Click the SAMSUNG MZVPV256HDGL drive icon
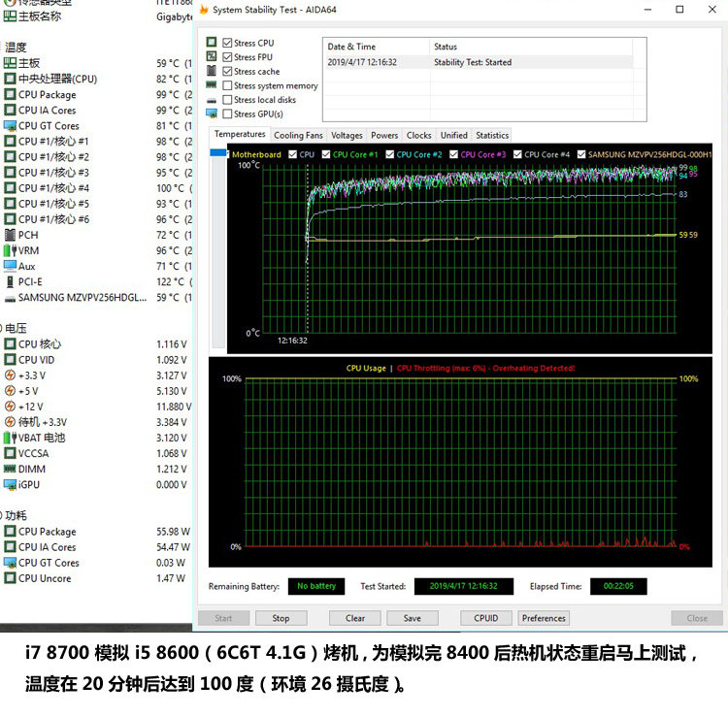 10,299
